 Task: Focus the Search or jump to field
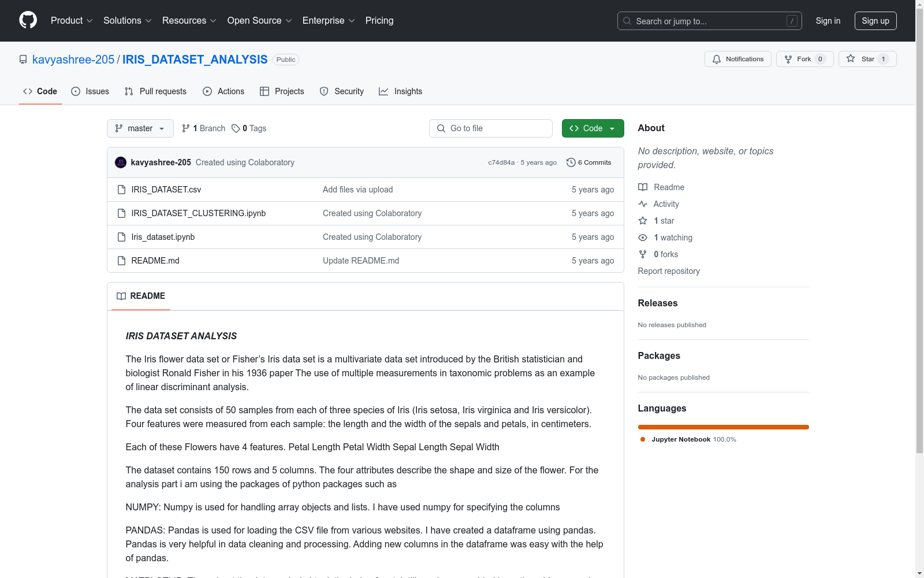tap(709, 21)
